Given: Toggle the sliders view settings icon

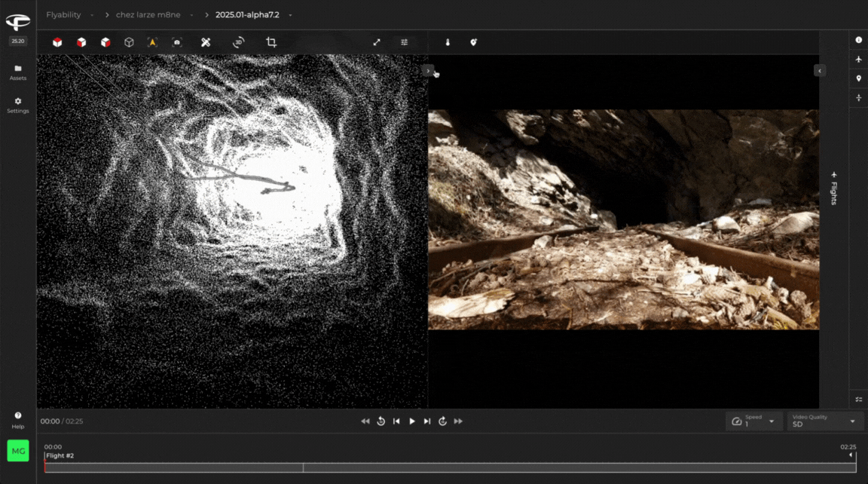Looking at the screenshot, I should click(x=405, y=42).
